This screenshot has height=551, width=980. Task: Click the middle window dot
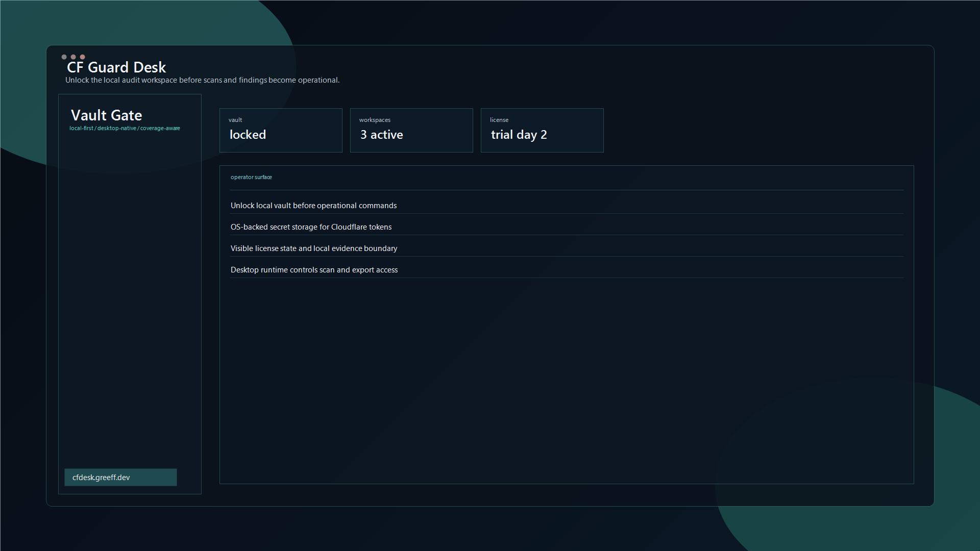click(x=73, y=57)
